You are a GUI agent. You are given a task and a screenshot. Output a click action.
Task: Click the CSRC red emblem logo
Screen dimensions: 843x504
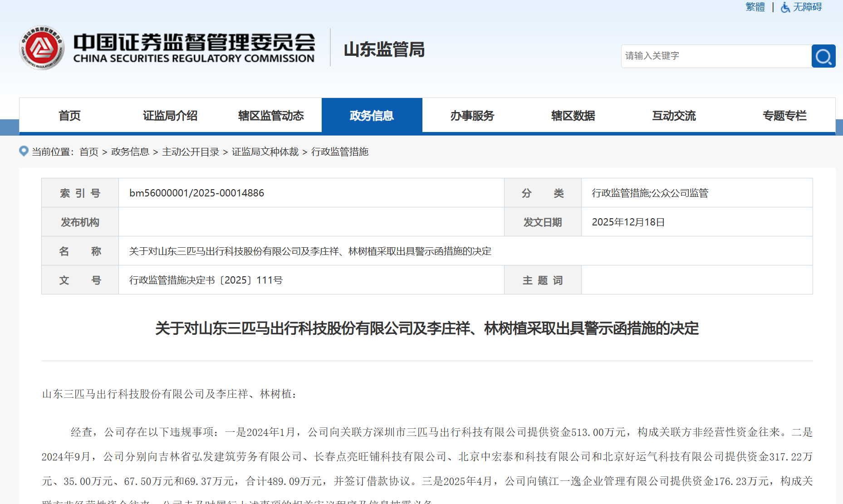coord(42,48)
